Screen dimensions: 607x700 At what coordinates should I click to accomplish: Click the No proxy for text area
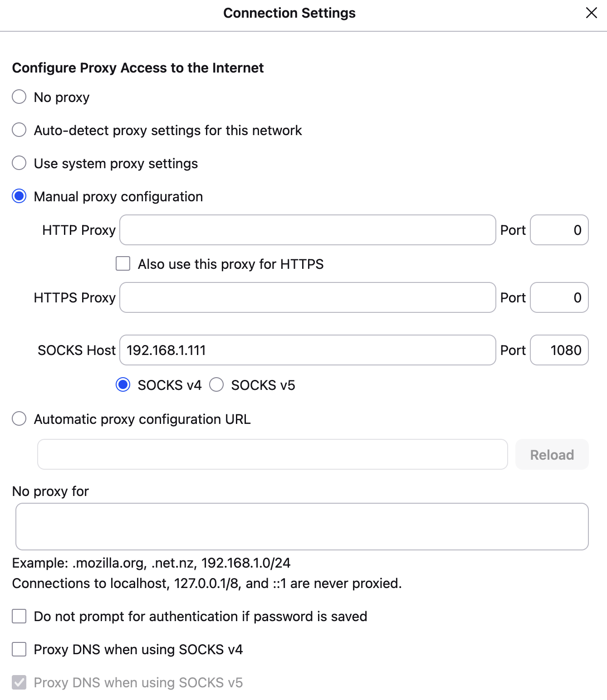pyautogui.click(x=302, y=526)
